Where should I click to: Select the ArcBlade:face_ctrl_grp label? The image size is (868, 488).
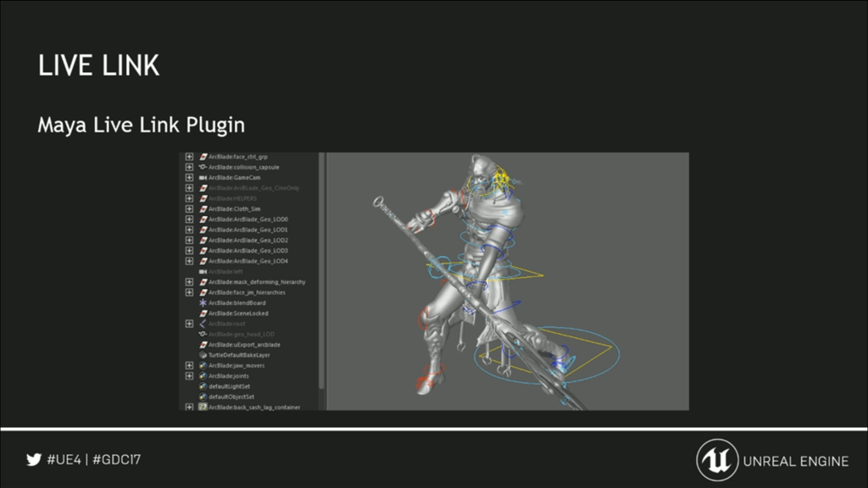pyautogui.click(x=238, y=157)
